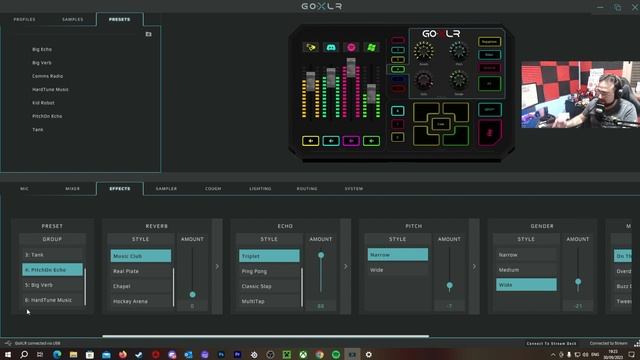Image resolution: width=640 pixels, height=360 pixels.
Task: Open the Lighting tab
Action: 260,189
